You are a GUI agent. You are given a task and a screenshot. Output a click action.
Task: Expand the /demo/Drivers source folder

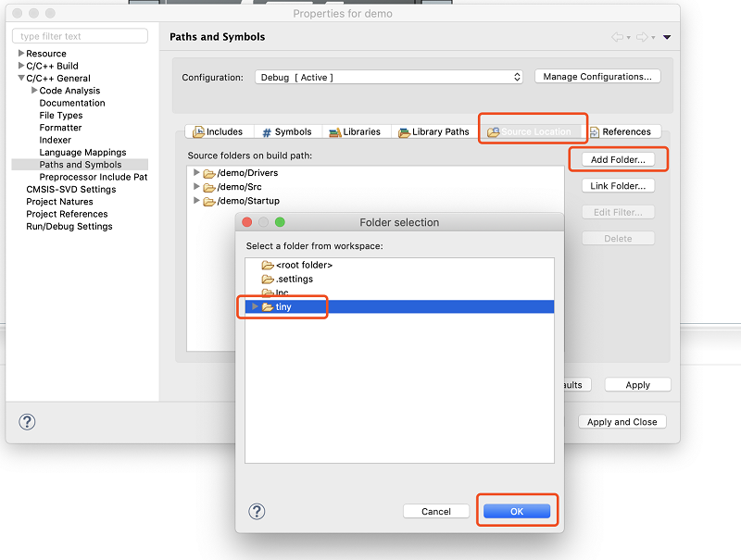196,173
